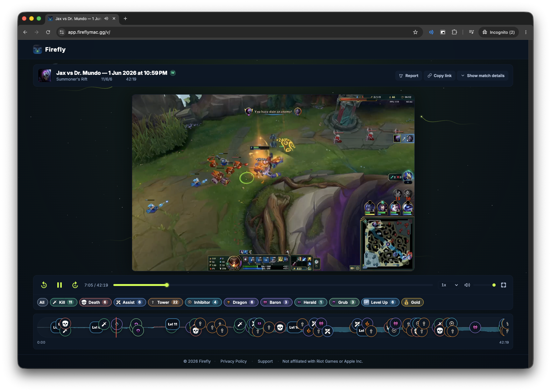Viewport: 551px width, 392px height.
Task: Toggle the Dragon events filter
Action: point(241,302)
